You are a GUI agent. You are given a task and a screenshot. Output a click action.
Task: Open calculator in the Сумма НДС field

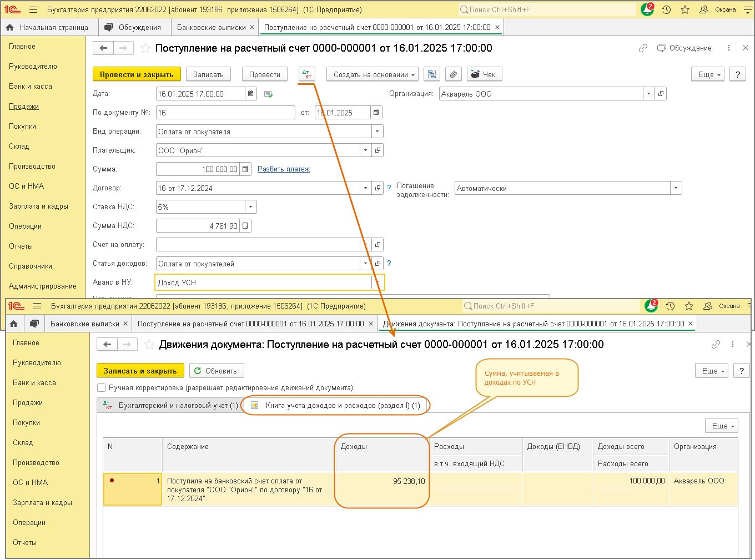click(246, 226)
